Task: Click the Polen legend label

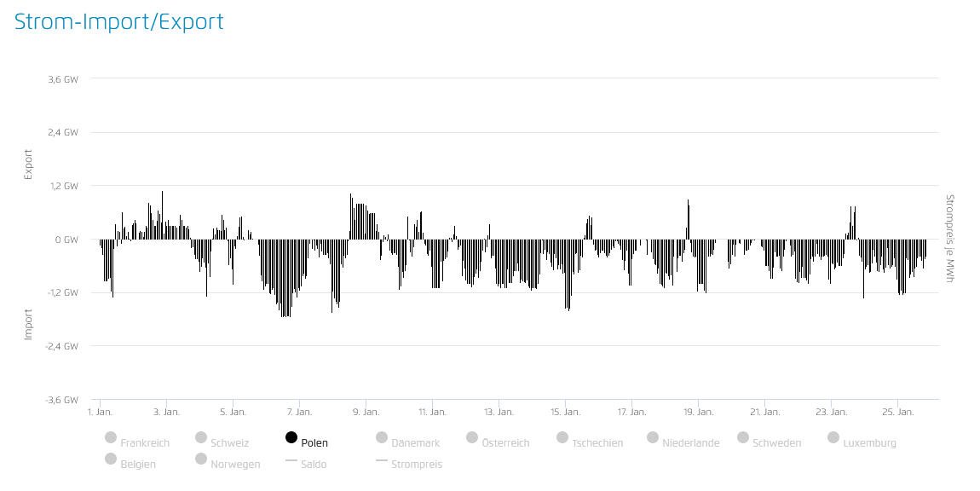Action: coord(314,443)
